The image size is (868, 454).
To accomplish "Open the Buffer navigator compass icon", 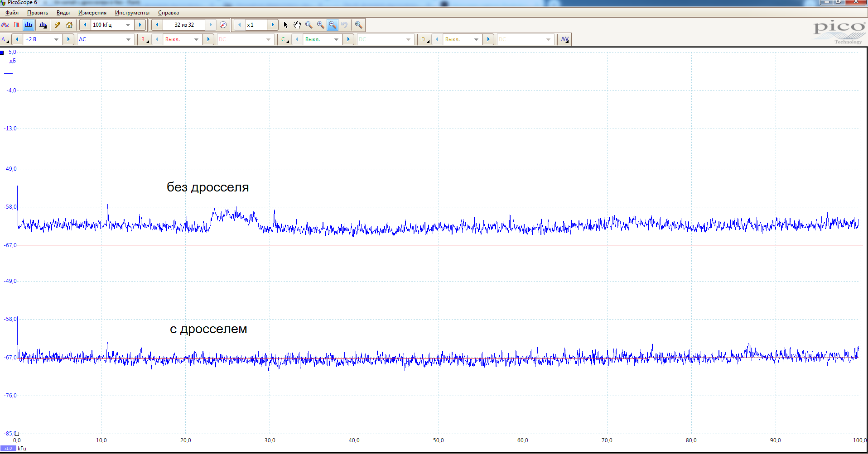I will 223,25.
